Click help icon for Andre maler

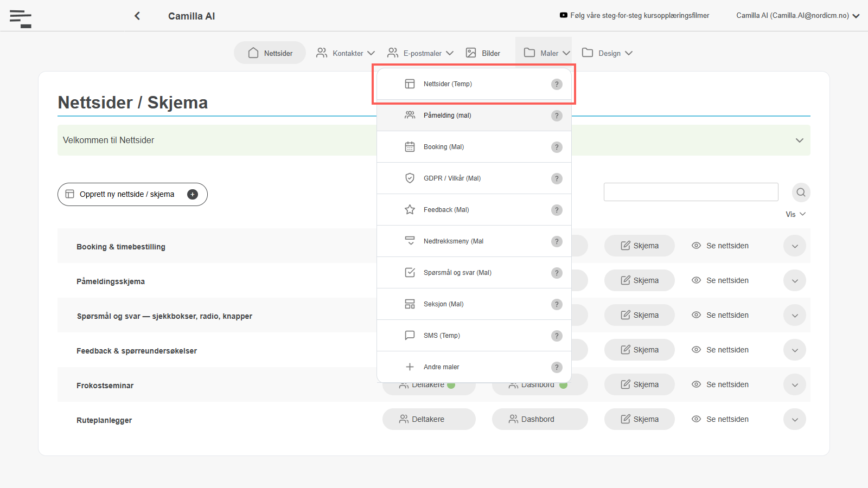click(557, 367)
